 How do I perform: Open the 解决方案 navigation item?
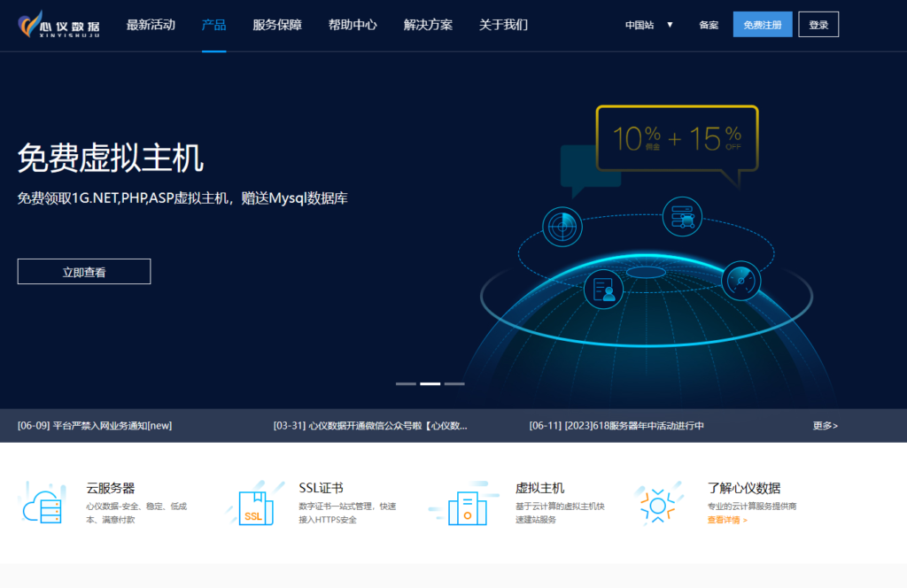(x=428, y=25)
